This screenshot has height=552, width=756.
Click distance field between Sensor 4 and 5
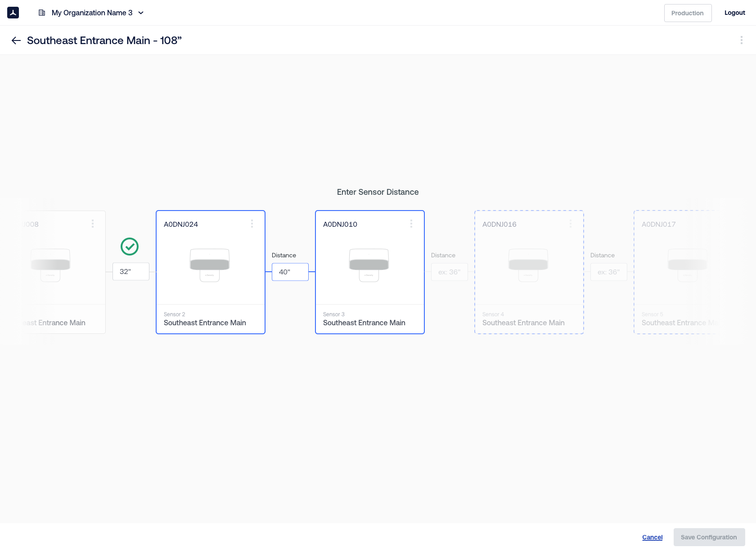[x=608, y=272]
